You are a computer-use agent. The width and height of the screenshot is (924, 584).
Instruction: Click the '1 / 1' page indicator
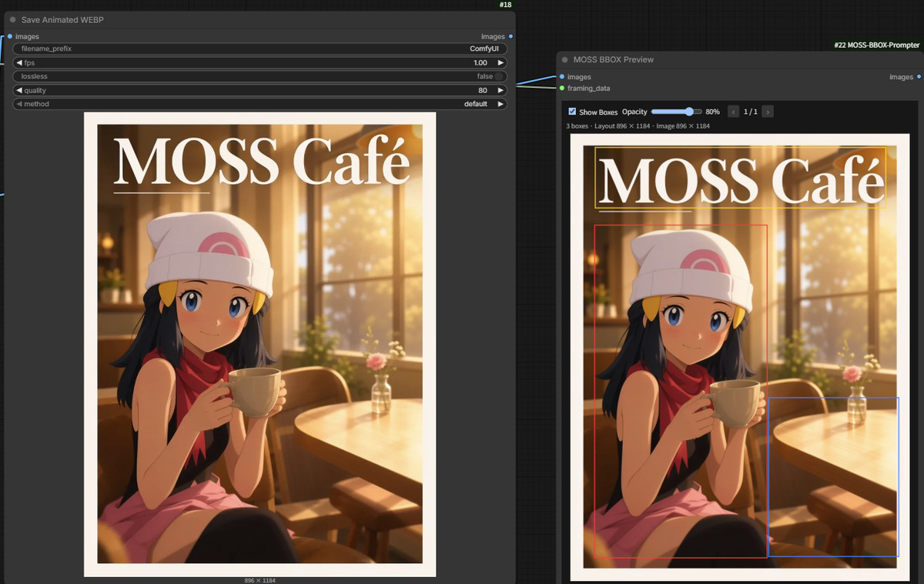(751, 112)
